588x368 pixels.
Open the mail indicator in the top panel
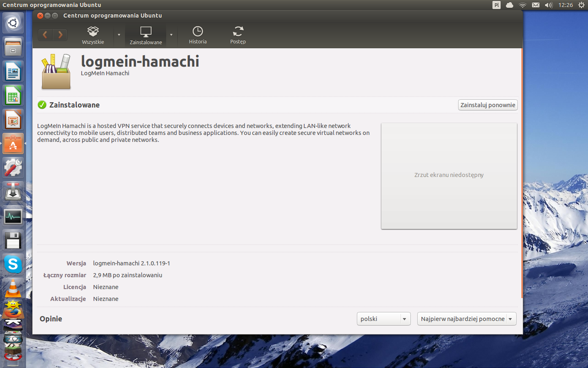[535, 5]
